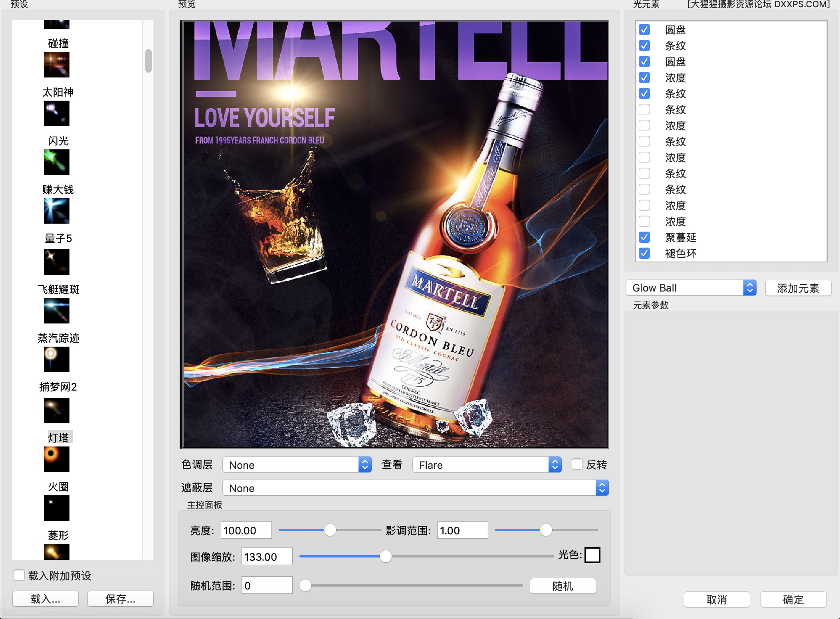Select the 赚大钱 preset icon

point(56,210)
